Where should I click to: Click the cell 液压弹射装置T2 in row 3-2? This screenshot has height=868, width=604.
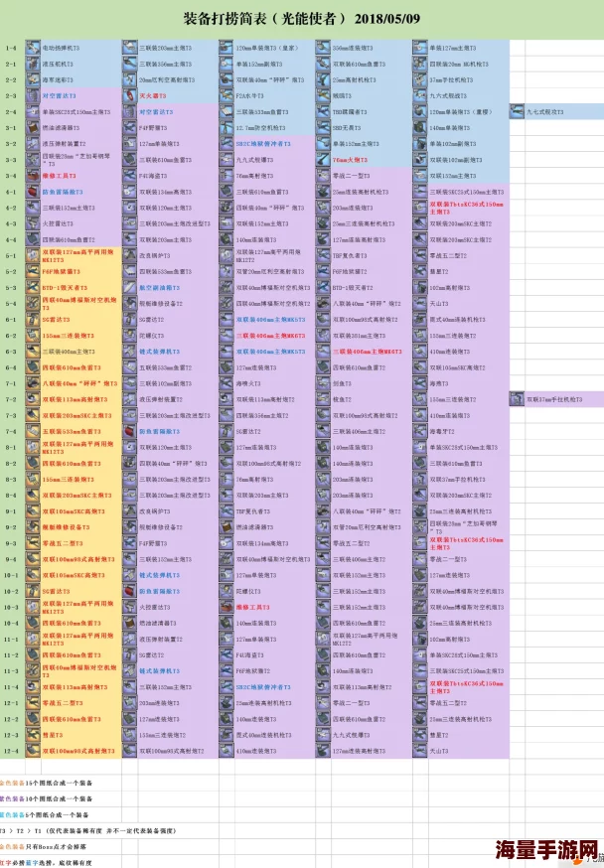tap(65, 144)
